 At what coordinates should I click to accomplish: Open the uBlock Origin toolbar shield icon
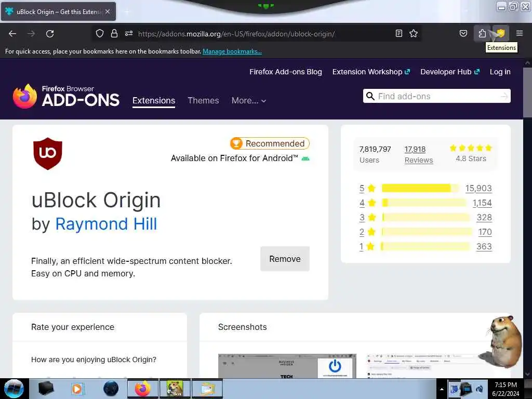501,33
